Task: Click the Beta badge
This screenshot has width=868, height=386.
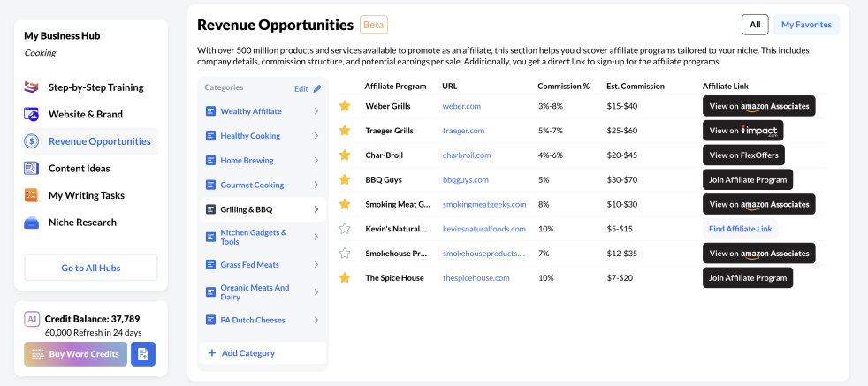Action: point(374,25)
